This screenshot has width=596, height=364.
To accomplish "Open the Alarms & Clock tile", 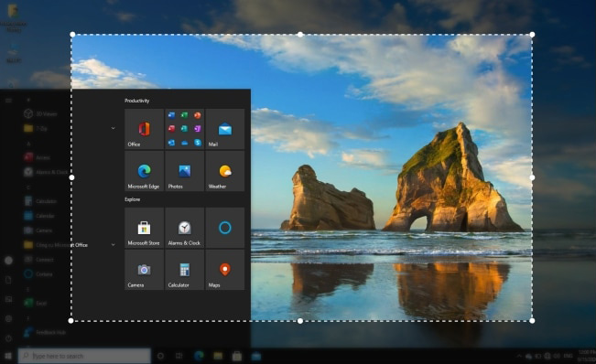I will coord(184,228).
